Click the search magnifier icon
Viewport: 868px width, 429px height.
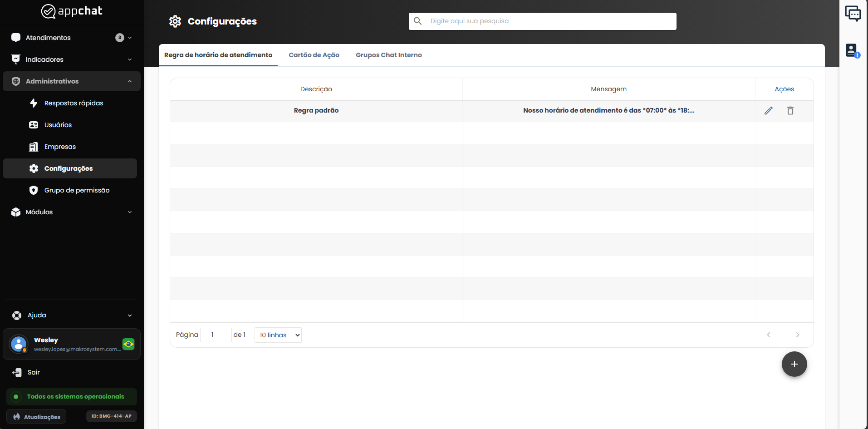tap(418, 21)
